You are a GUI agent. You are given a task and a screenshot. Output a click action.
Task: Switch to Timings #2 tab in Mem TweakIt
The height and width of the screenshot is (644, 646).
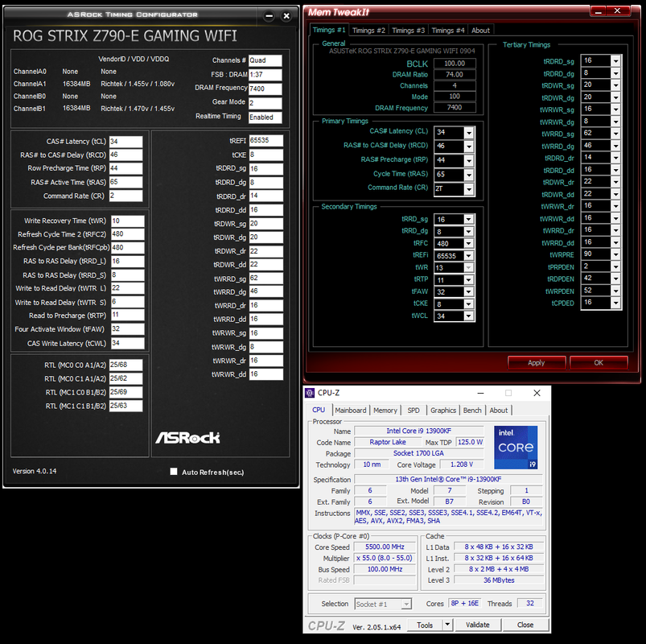click(368, 31)
